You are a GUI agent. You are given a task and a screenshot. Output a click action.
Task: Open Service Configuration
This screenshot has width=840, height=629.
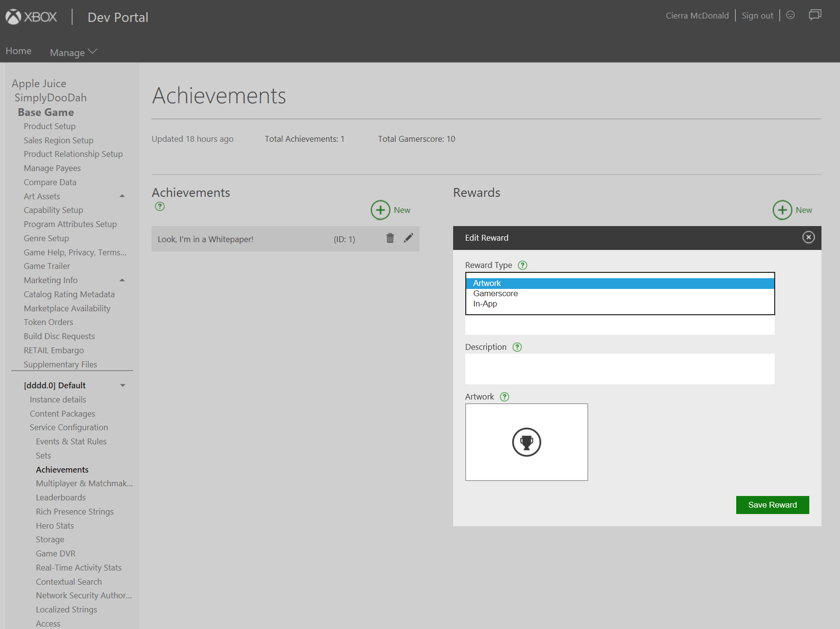[69, 427]
